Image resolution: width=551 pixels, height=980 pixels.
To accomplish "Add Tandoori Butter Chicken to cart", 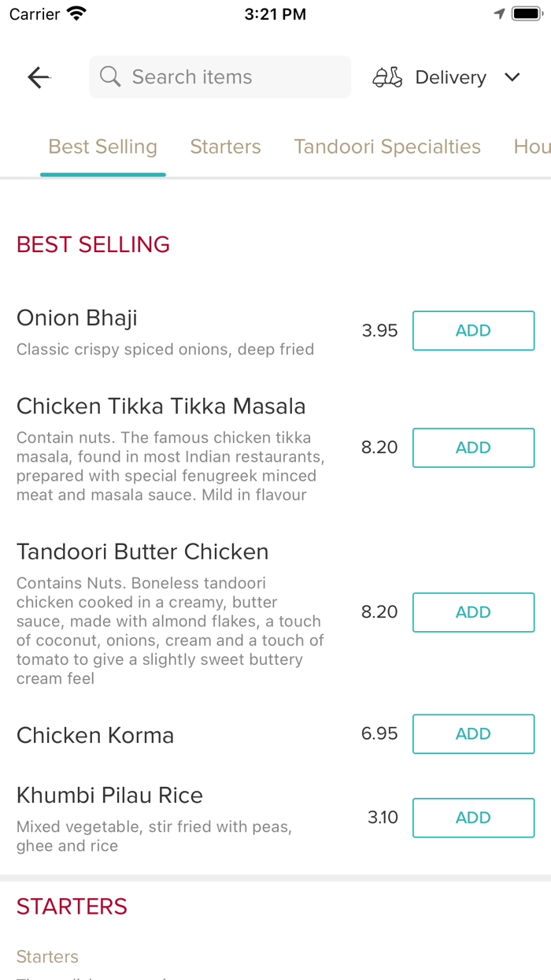I will pos(473,612).
